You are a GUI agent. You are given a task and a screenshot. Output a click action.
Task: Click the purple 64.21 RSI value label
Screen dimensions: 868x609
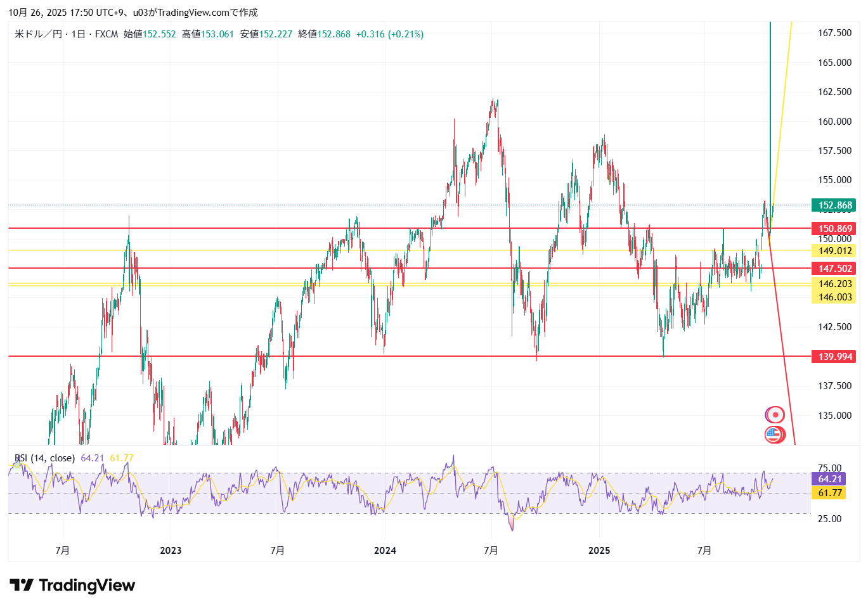coord(829,479)
